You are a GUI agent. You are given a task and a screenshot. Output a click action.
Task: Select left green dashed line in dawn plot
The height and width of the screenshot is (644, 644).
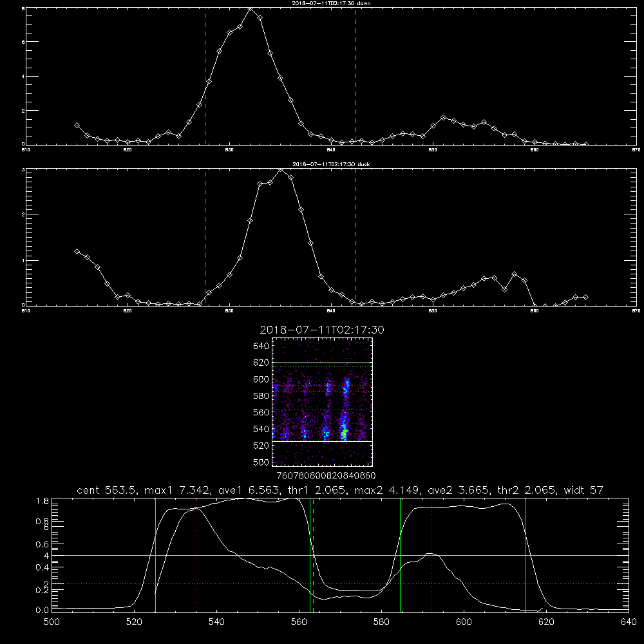click(205, 76)
